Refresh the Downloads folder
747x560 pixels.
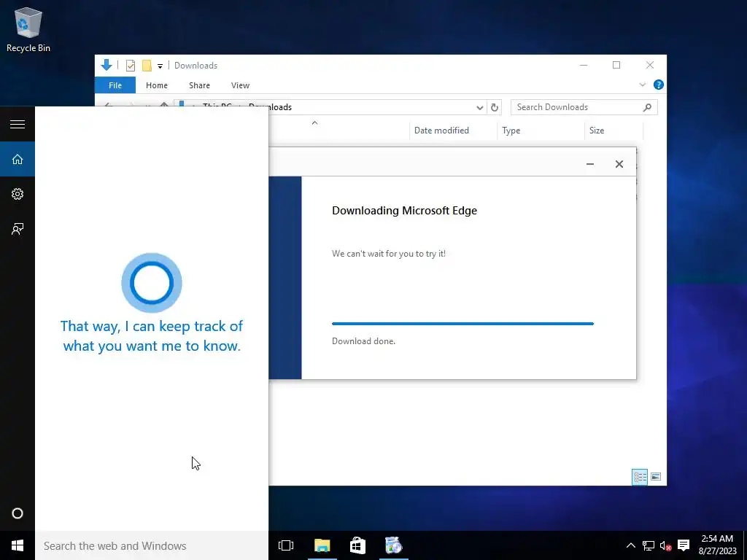click(495, 108)
